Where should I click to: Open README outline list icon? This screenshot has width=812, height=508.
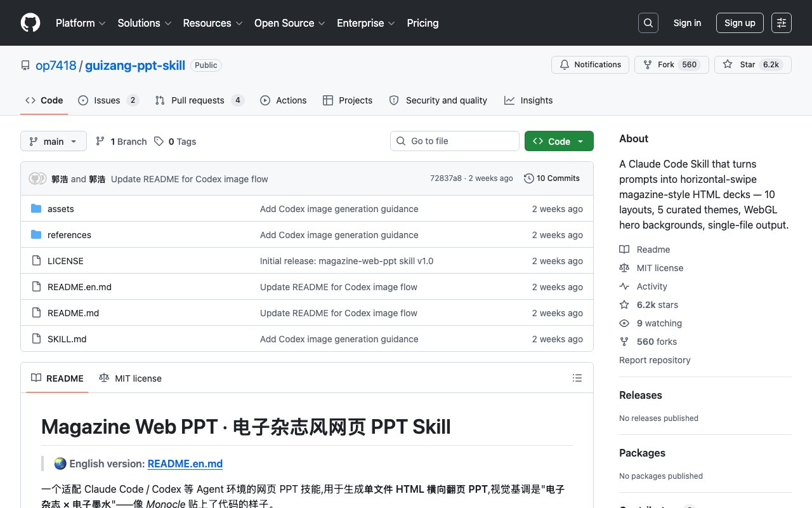click(x=577, y=378)
